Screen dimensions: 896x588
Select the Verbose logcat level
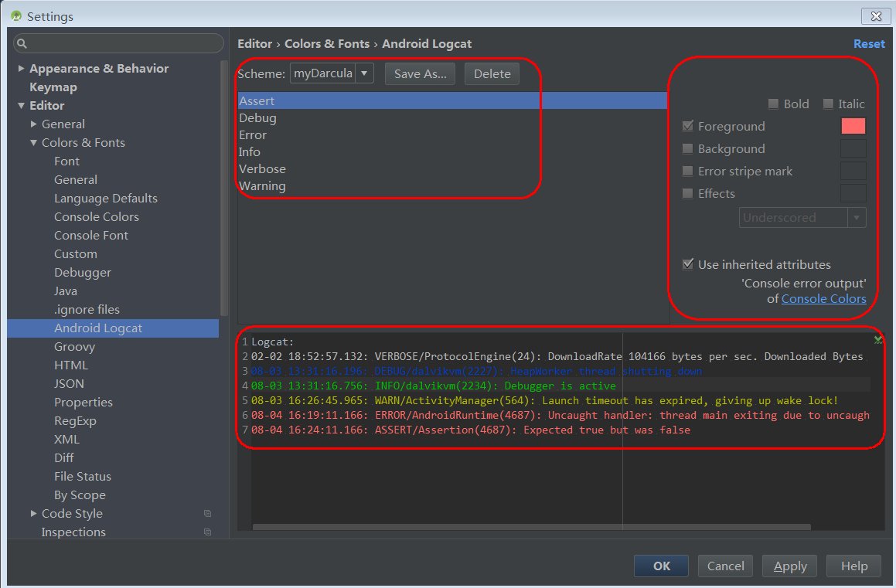[452, 169]
